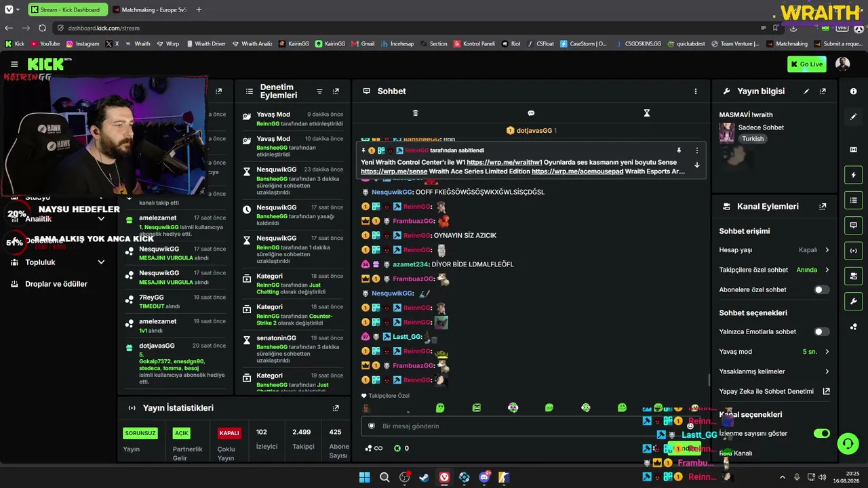
Task: Open a new browser tab with plus button
Action: click(199, 9)
